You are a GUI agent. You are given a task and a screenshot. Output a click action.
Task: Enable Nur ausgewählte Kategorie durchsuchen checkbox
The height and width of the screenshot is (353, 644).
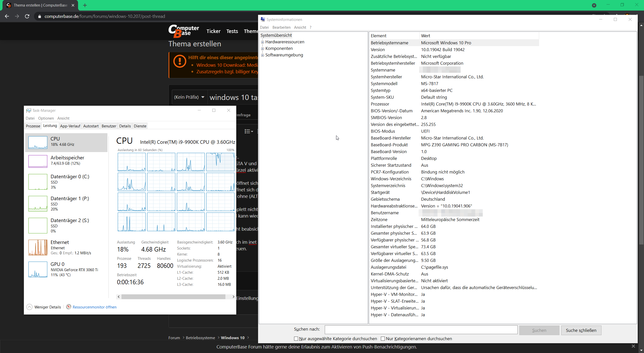pyautogui.click(x=296, y=339)
